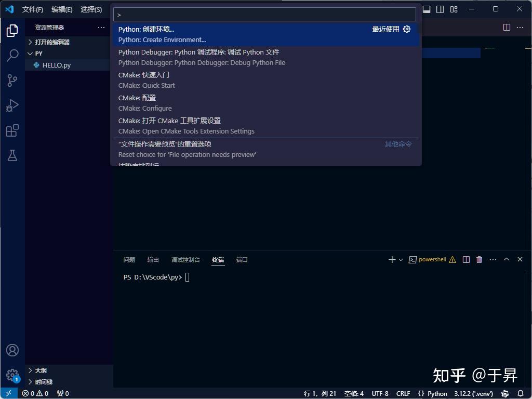Open the Explorer icon in the activity bar
Viewport: 532px width, 399px height.
point(11,30)
